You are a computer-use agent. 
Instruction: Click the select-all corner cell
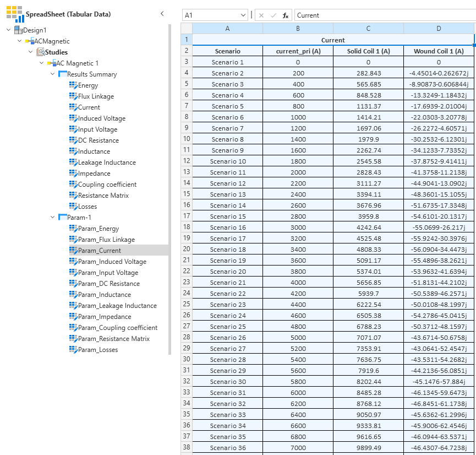pos(187,28)
